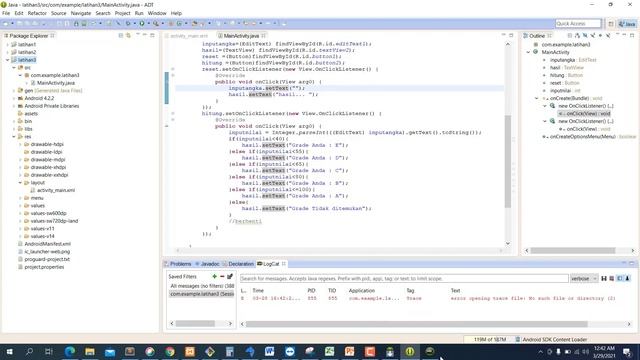Expand the drawable-hdpi folder
The image size is (640, 360).
[20, 144]
